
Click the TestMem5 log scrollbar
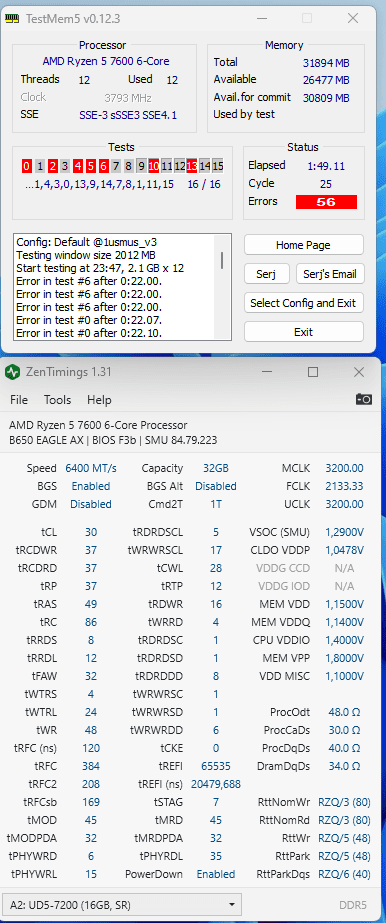[x=222, y=261]
